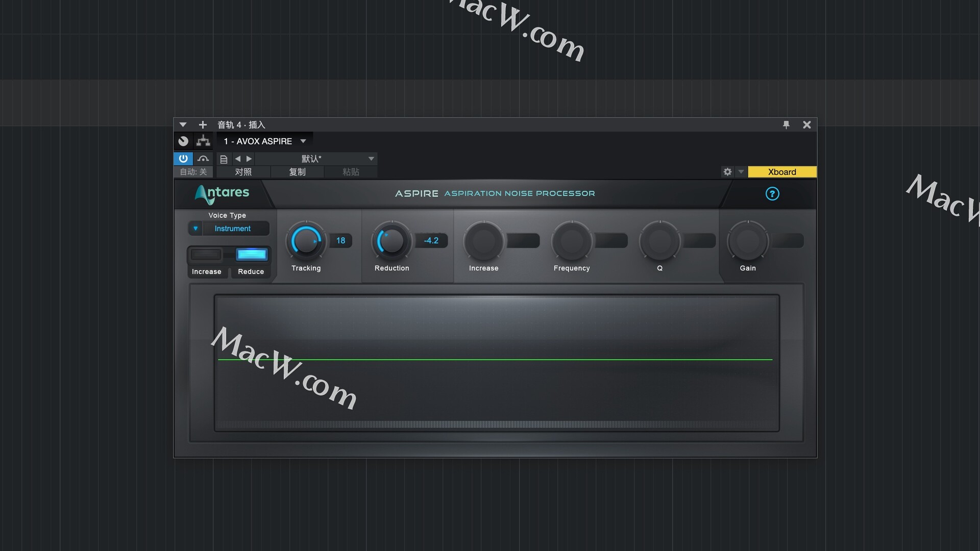This screenshot has height=551, width=980.
Task: Expand the arrow next to the gear icon
Action: point(741,172)
